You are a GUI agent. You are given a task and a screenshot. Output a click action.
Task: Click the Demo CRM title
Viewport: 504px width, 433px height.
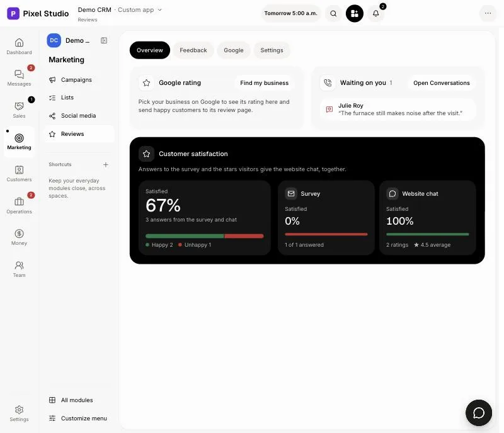(x=94, y=10)
